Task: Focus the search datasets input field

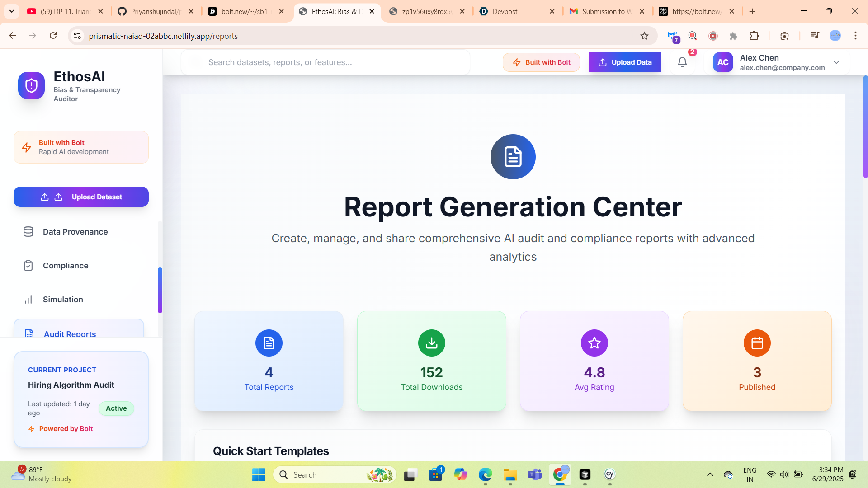Action: 325,62
